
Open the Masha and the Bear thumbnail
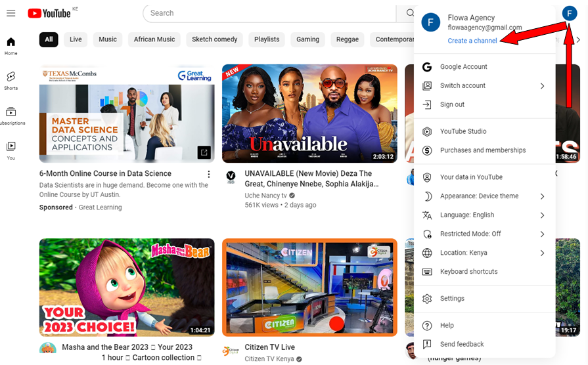[x=127, y=288]
